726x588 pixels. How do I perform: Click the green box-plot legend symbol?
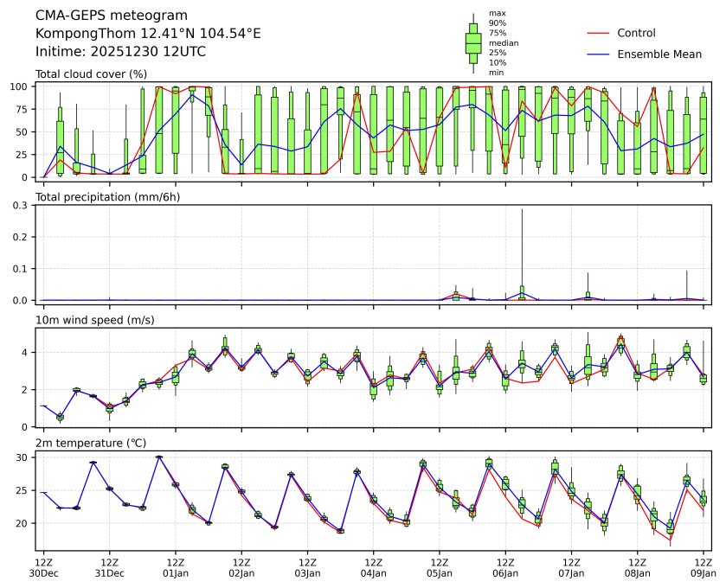473,43
